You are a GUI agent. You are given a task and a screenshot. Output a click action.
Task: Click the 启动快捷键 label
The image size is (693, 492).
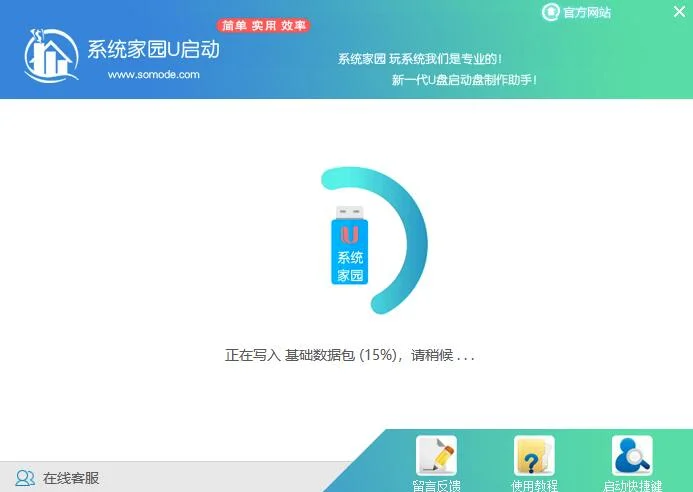point(632,486)
